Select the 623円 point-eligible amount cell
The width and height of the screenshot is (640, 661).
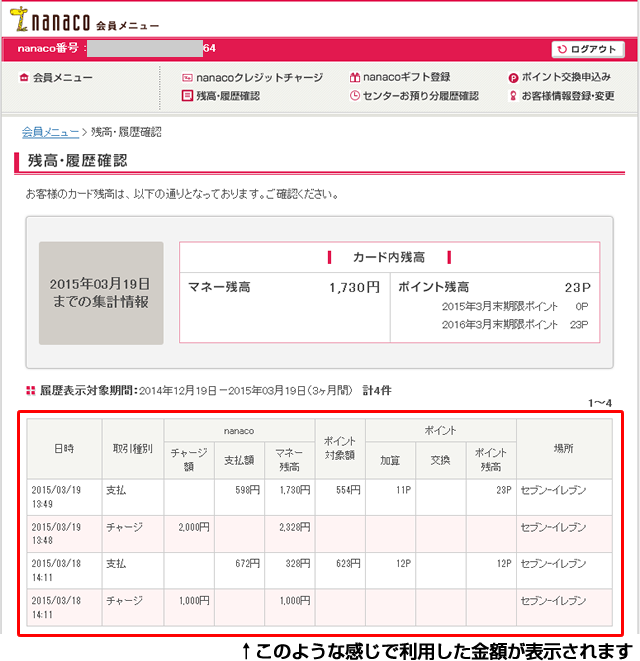click(x=340, y=570)
